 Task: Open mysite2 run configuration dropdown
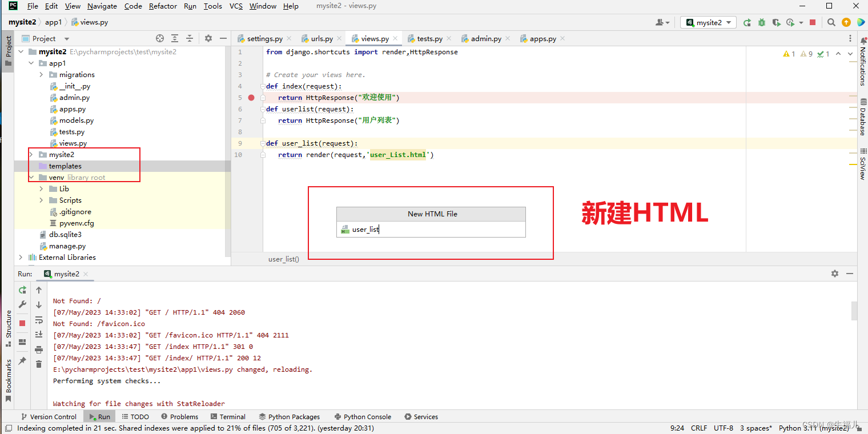click(x=708, y=22)
